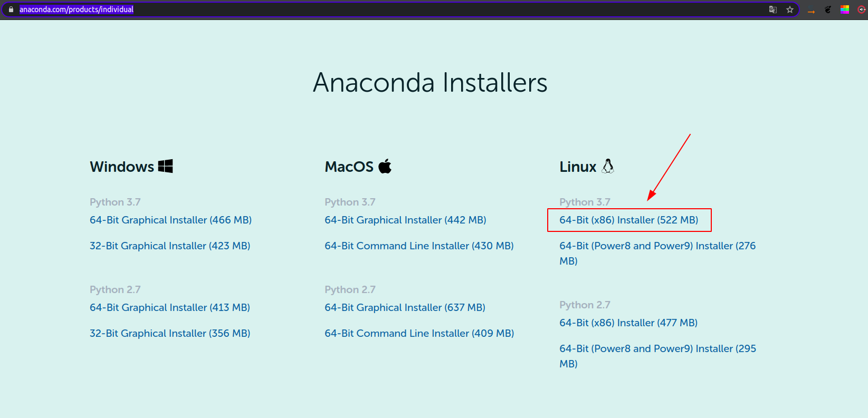This screenshot has height=418, width=868.
Task: Open MacOS 64-Bit Command Line Installer 430 MB
Action: pos(418,246)
